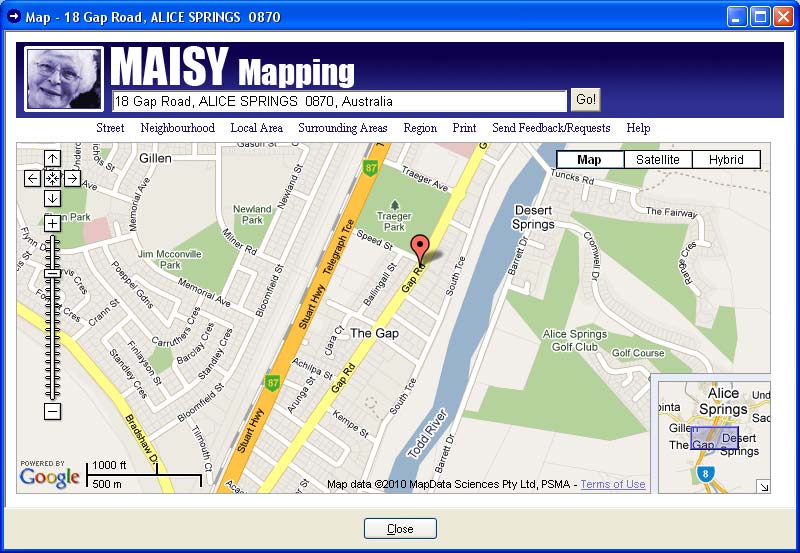Click the "Speed St" street label
The image size is (800, 553).
point(375,240)
